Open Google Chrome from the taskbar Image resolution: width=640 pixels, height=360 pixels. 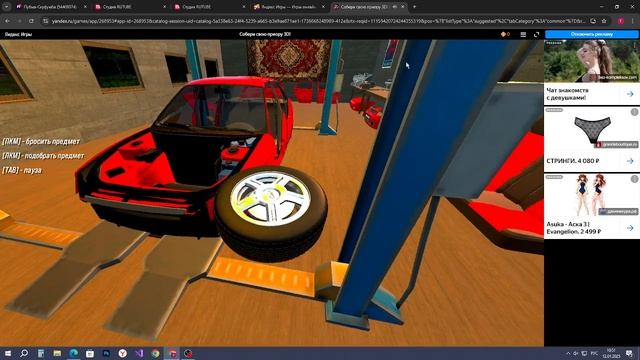tap(156, 353)
